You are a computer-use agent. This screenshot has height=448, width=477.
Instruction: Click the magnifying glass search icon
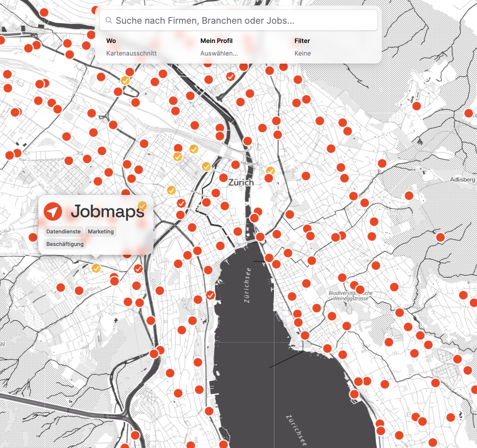point(108,21)
